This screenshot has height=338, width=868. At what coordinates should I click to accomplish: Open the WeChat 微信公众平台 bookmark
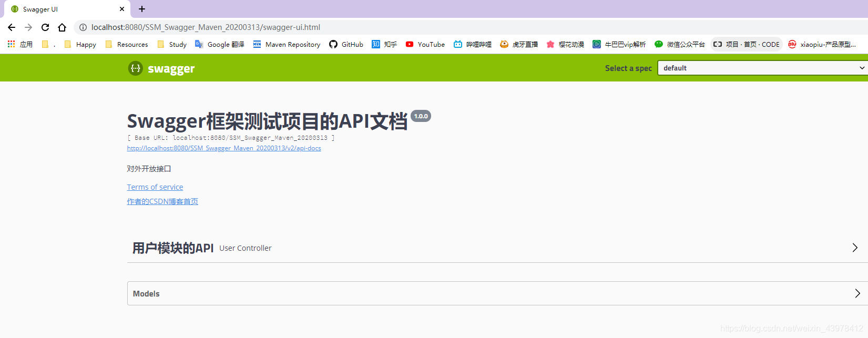click(x=679, y=44)
